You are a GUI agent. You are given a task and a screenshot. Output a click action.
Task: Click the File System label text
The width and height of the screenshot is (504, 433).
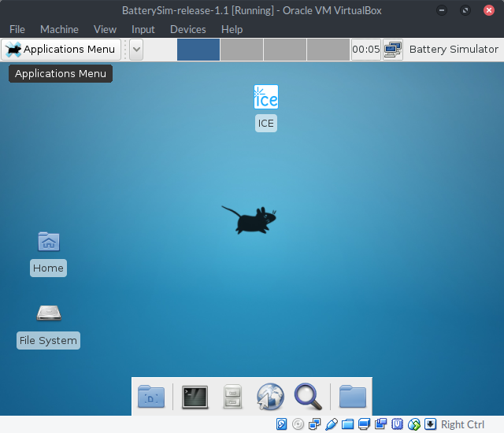(48, 340)
